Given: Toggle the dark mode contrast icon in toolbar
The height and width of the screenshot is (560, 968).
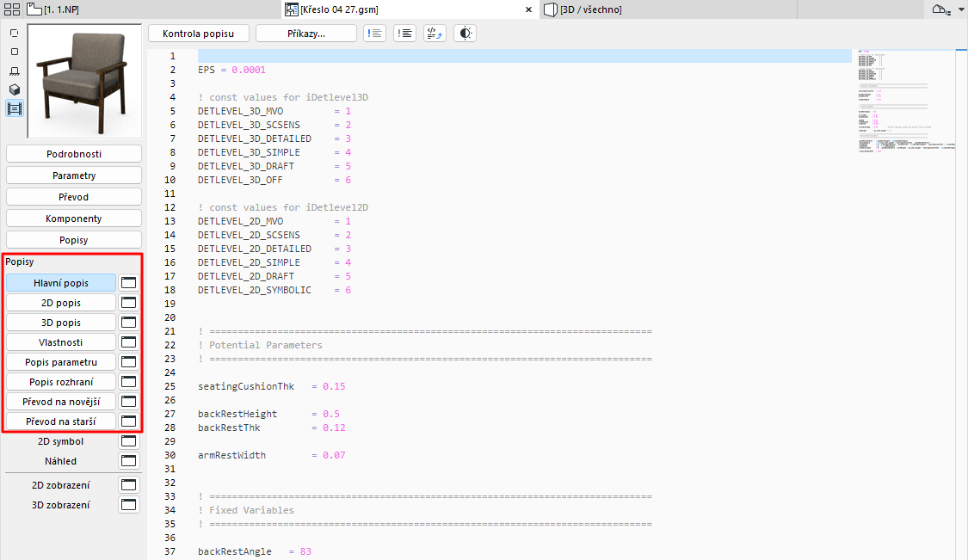Looking at the screenshot, I should tap(465, 33).
